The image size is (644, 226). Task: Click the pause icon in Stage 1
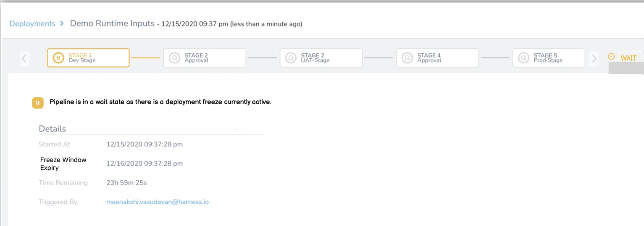(59, 58)
